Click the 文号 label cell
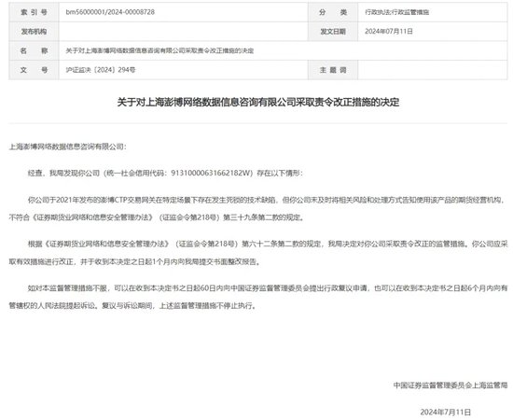 pos(34,70)
